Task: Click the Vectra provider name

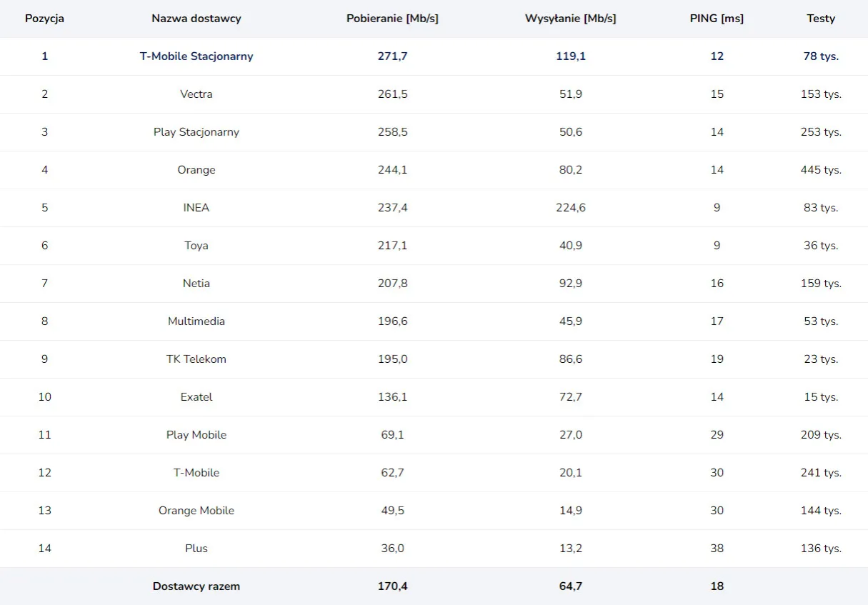Action: pos(196,94)
